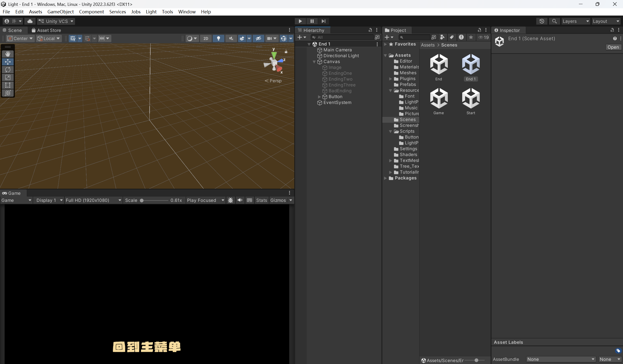This screenshot has height=364, width=623.
Task: Expand the Packages folder
Action: click(385, 178)
